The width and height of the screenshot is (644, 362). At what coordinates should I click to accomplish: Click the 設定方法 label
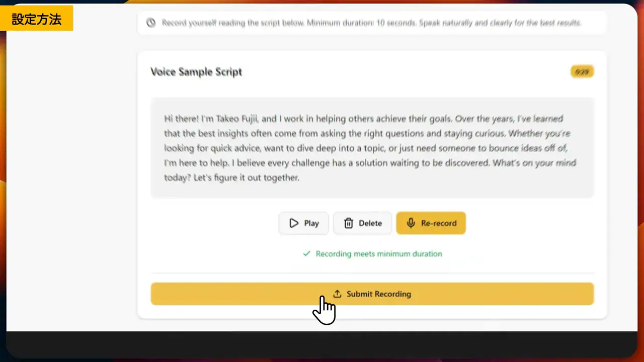(37, 19)
